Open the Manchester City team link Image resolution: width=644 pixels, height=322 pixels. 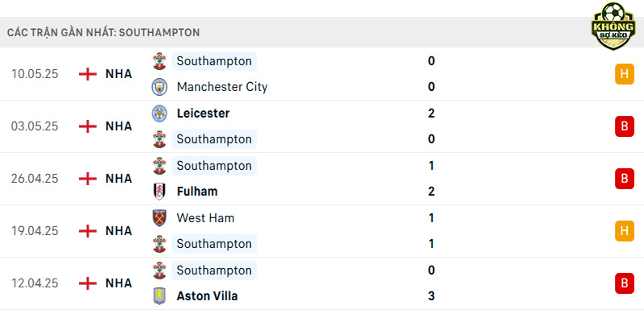tap(222, 87)
